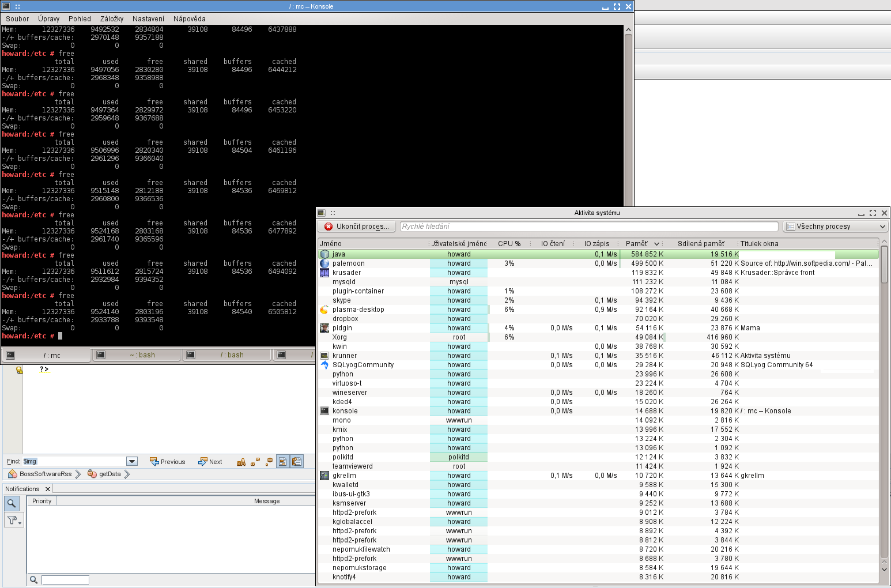Open Pohled menu in Konsole
The height and width of the screenshot is (588, 891).
(80, 18)
